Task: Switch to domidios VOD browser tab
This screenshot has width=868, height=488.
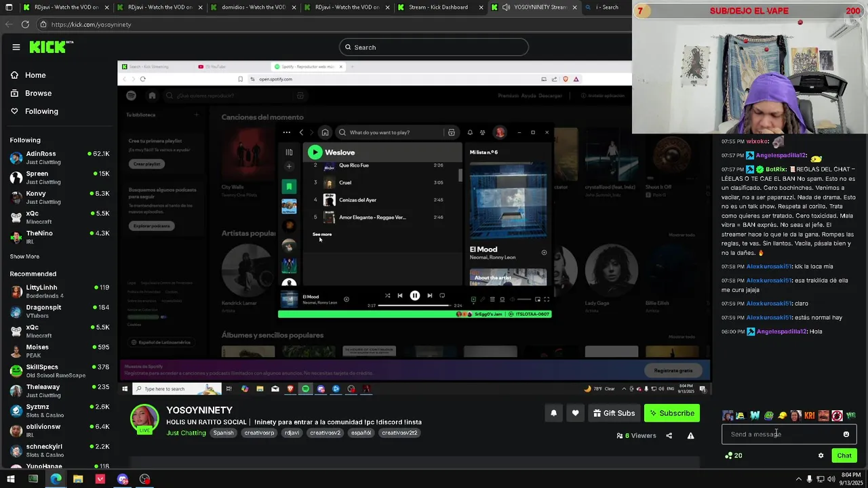Action: click(x=253, y=7)
